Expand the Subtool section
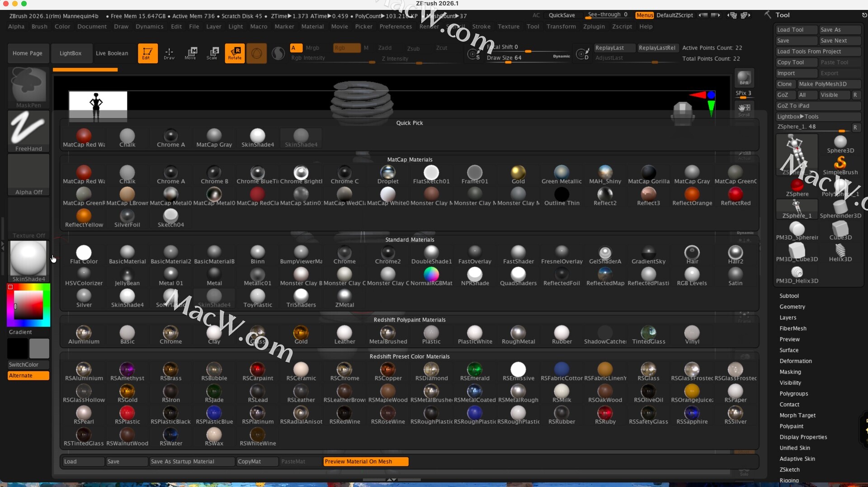 [789, 296]
